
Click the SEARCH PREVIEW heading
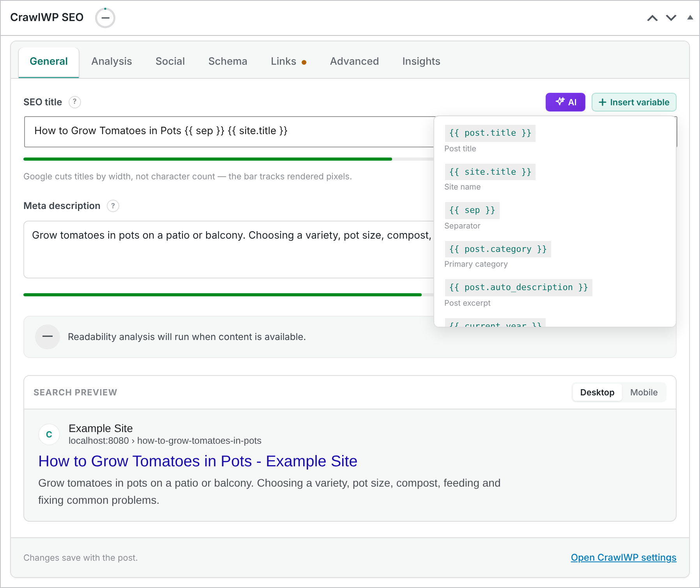tap(75, 393)
